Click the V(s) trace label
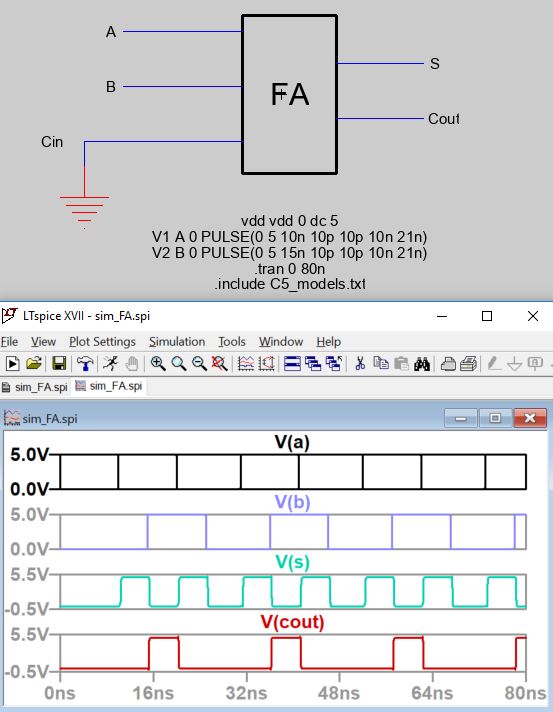Image resolution: width=553 pixels, height=712 pixels. [292, 562]
